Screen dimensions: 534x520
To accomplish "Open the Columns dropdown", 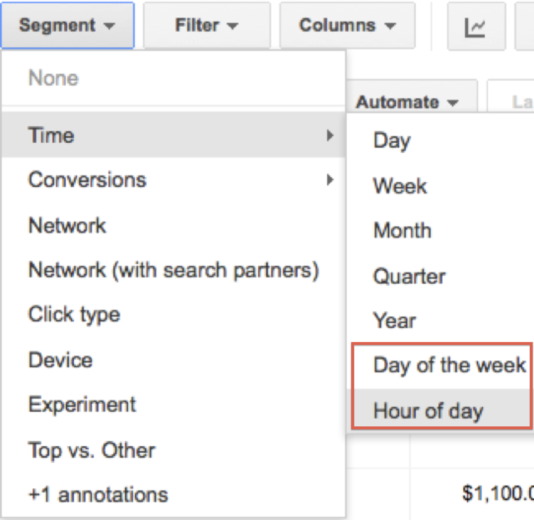I will coord(347,25).
